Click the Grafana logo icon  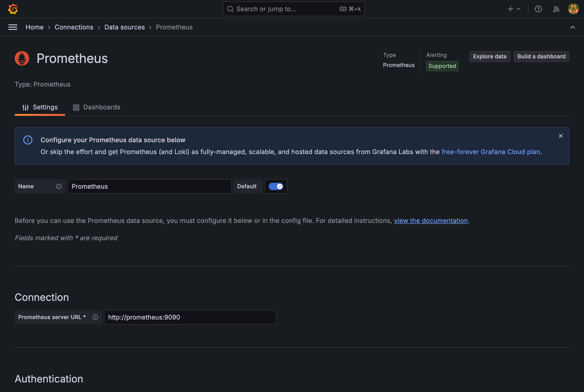point(13,9)
